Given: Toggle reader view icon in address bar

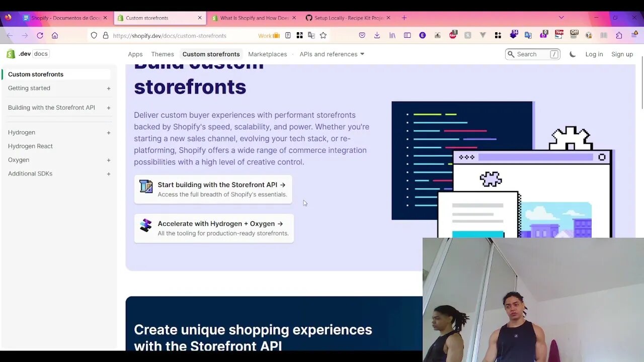Looking at the screenshot, I should (x=288, y=36).
